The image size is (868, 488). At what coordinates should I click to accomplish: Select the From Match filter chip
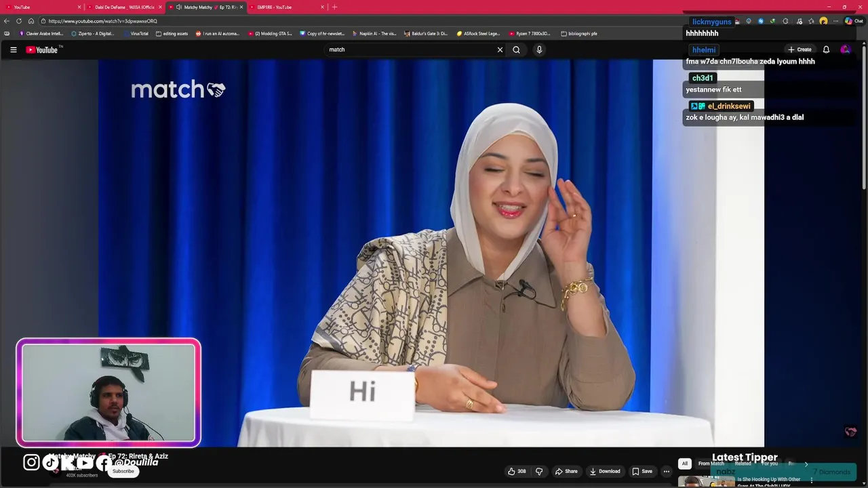coord(711,464)
